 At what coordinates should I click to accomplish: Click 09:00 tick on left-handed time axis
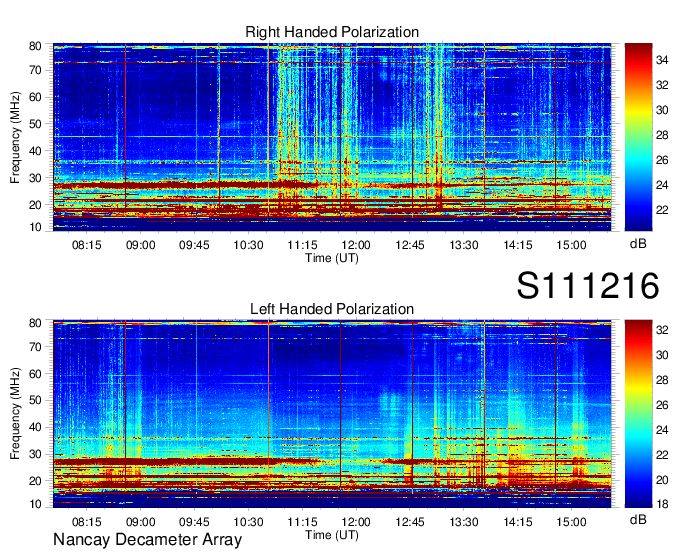[x=141, y=522]
